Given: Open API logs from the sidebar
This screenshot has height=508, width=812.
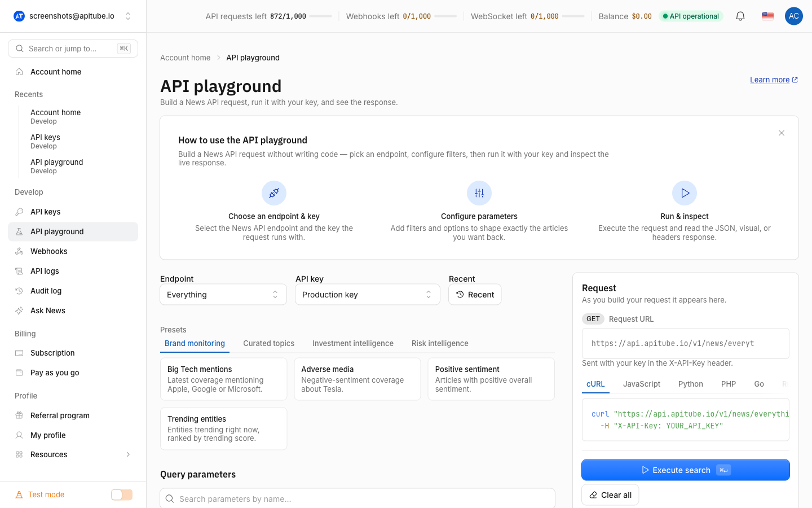Looking at the screenshot, I should pyautogui.click(x=73, y=271).
